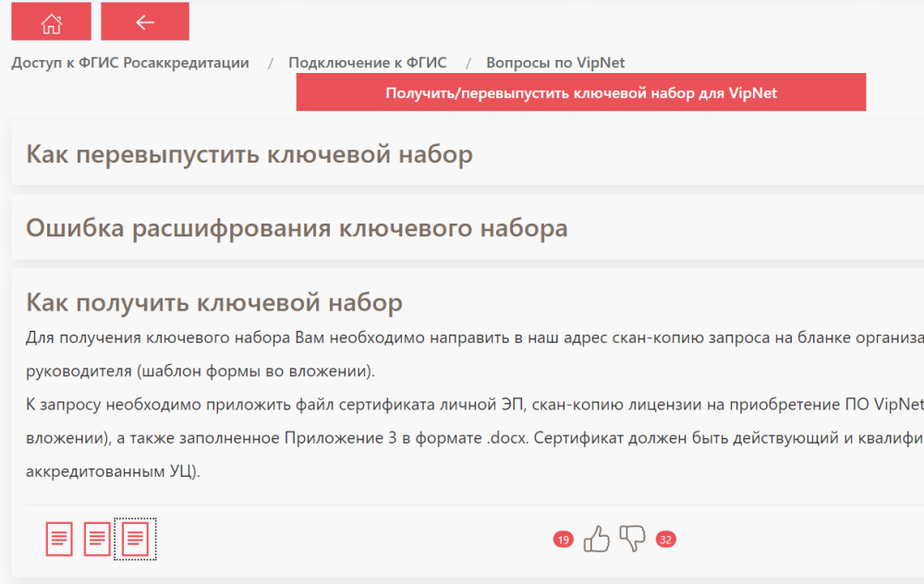
Task: Collapse "Как получить ключевой набор" section
Action: tap(214, 302)
